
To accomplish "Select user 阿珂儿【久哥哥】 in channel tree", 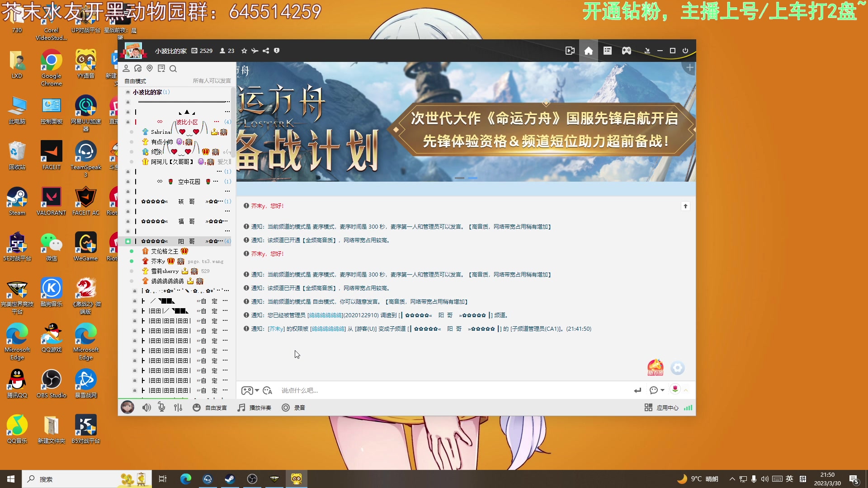I will click(172, 162).
